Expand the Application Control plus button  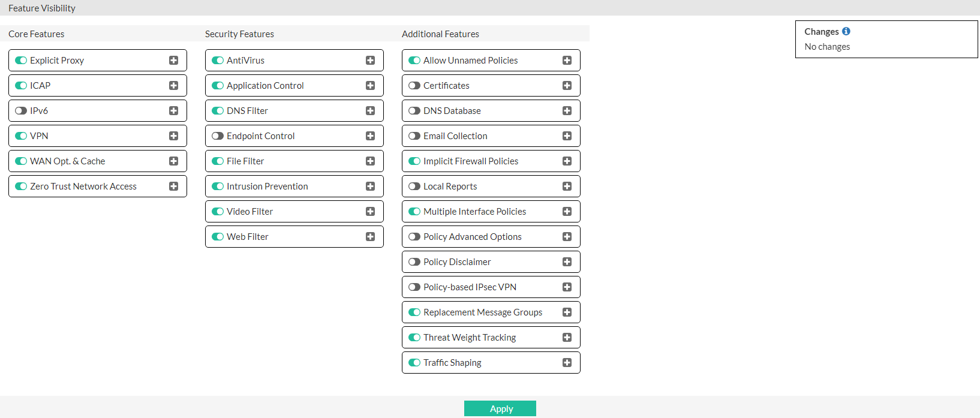click(x=370, y=85)
